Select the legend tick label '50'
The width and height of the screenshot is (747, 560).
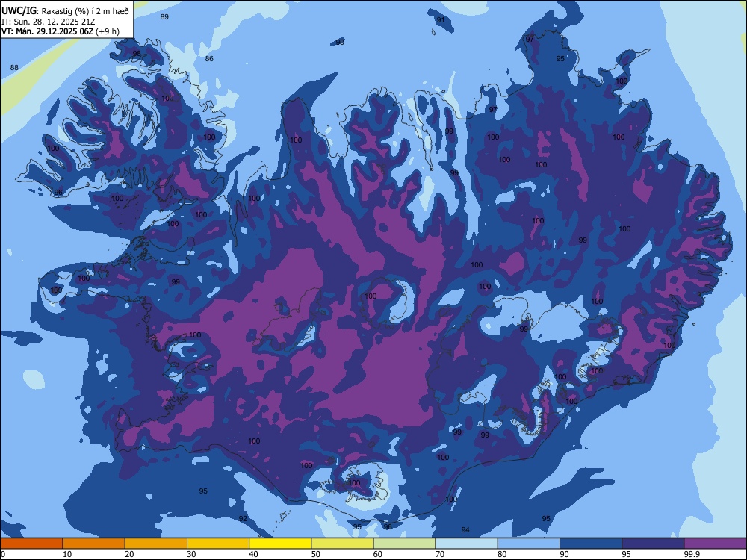coord(316,554)
